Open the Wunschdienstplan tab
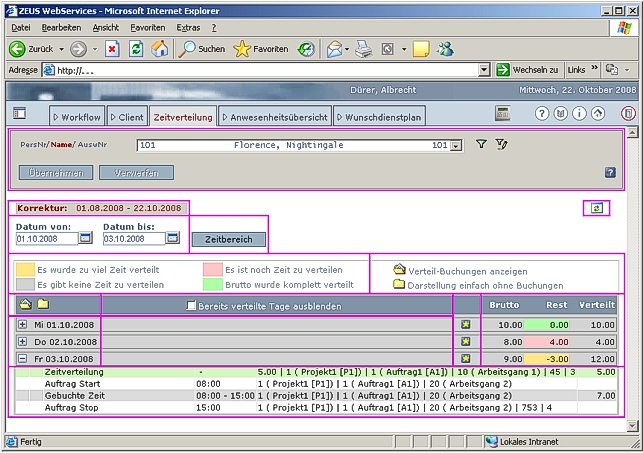The width and height of the screenshot is (643, 453). pyautogui.click(x=379, y=117)
